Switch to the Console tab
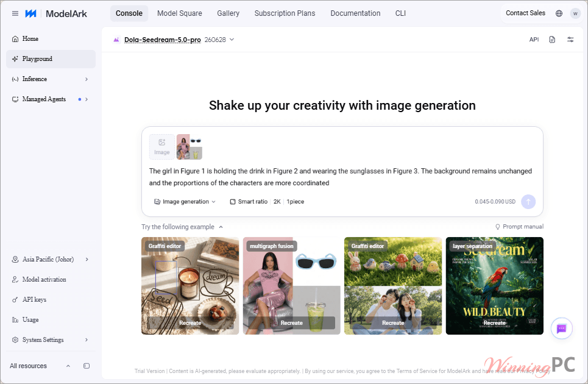588x384 pixels. 129,13
